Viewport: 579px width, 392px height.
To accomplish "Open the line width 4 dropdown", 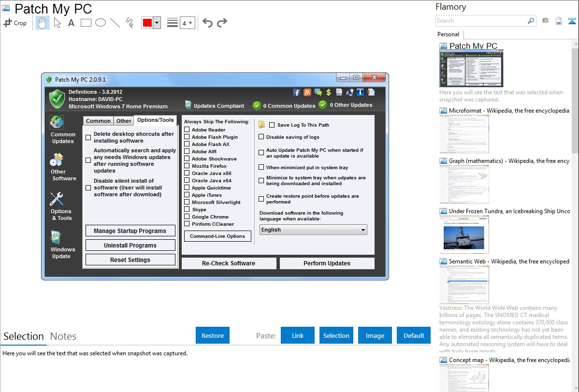I will (187, 23).
